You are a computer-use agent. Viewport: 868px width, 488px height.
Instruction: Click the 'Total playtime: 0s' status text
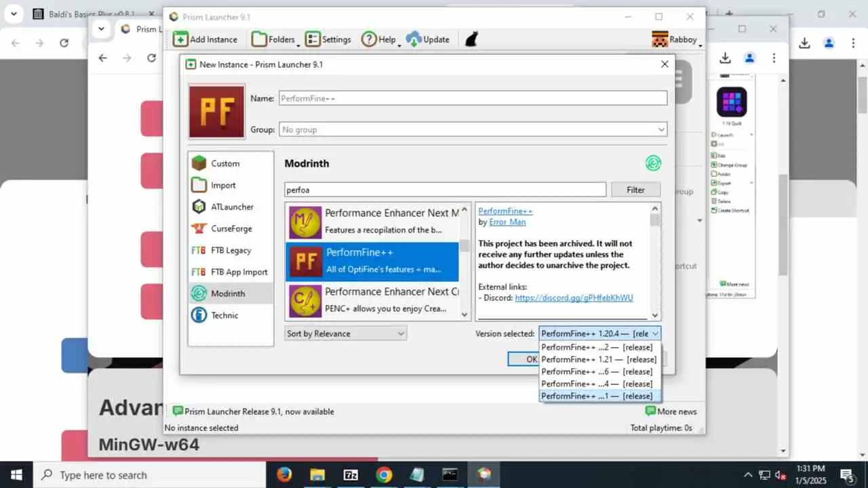pos(661,428)
